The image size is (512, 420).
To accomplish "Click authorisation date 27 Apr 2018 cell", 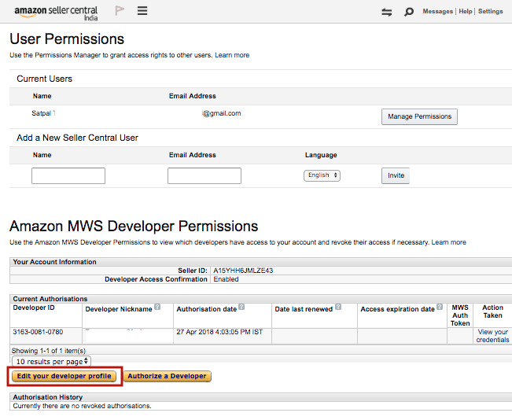I will click(219, 332).
